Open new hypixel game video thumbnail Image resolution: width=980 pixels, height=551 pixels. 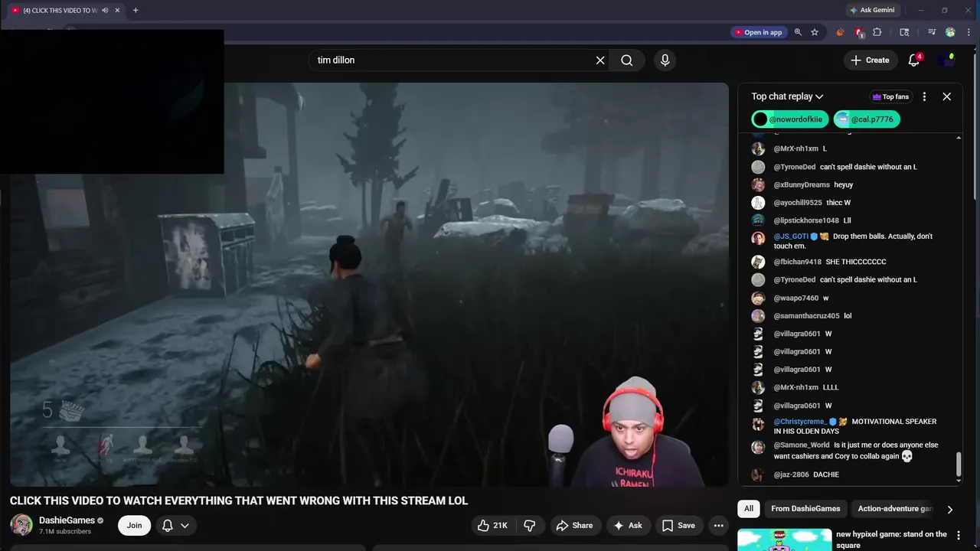click(x=783, y=540)
